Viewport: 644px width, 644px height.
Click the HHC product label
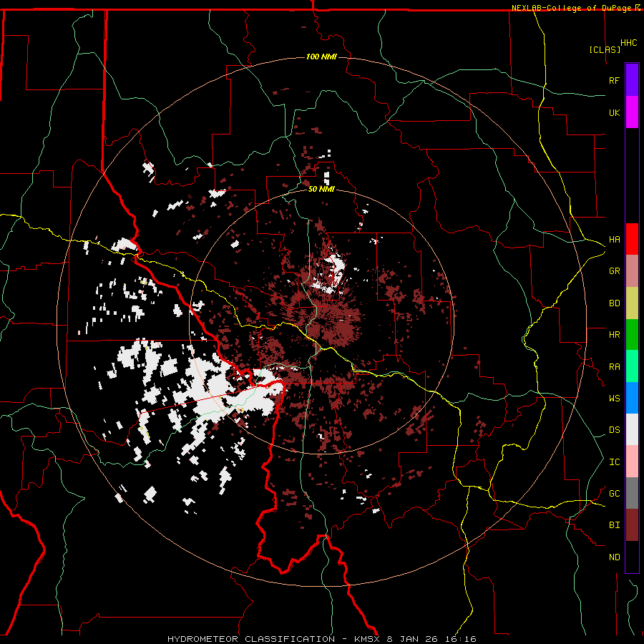coord(629,43)
